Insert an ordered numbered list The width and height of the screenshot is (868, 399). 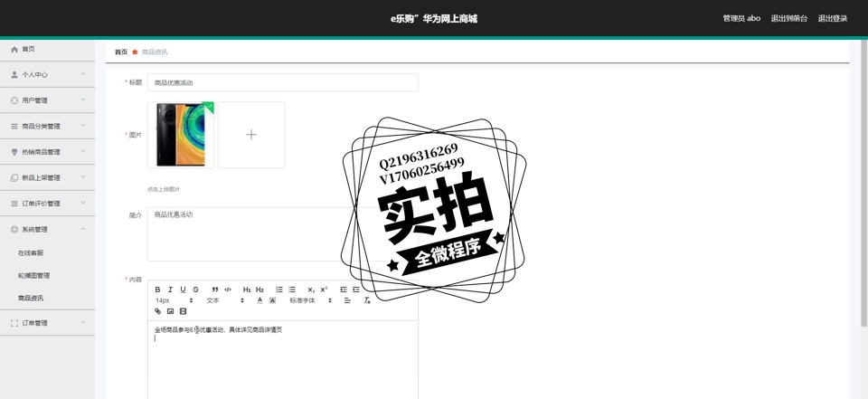pyautogui.click(x=279, y=290)
